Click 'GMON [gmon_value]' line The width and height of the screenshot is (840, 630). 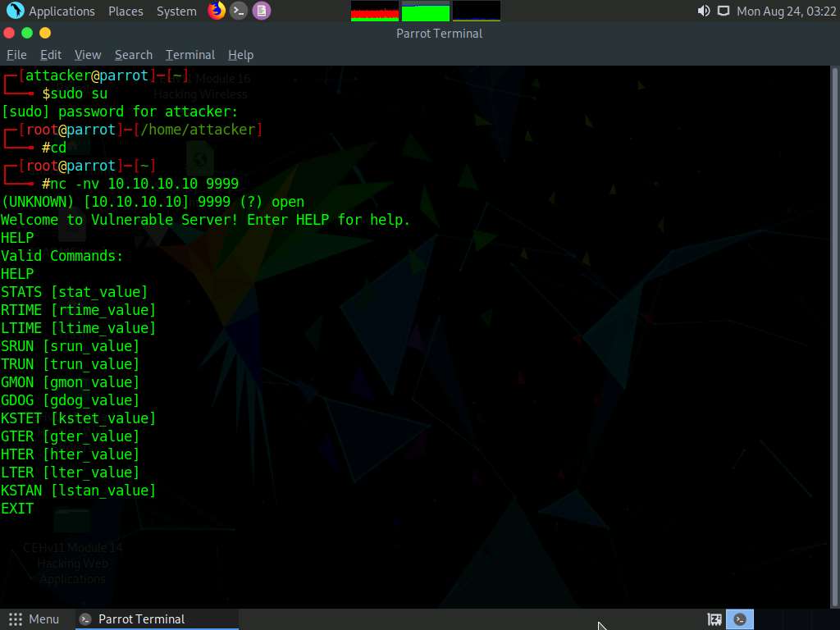coord(71,382)
